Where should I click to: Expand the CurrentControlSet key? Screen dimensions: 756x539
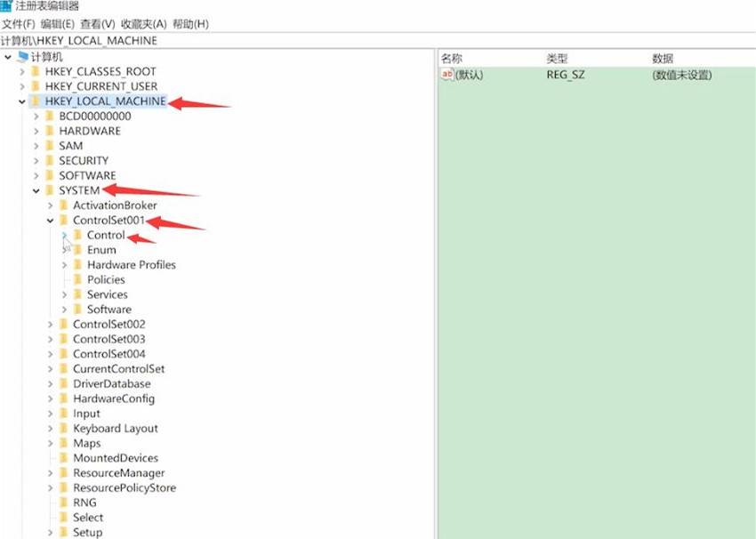click(x=50, y=369)
